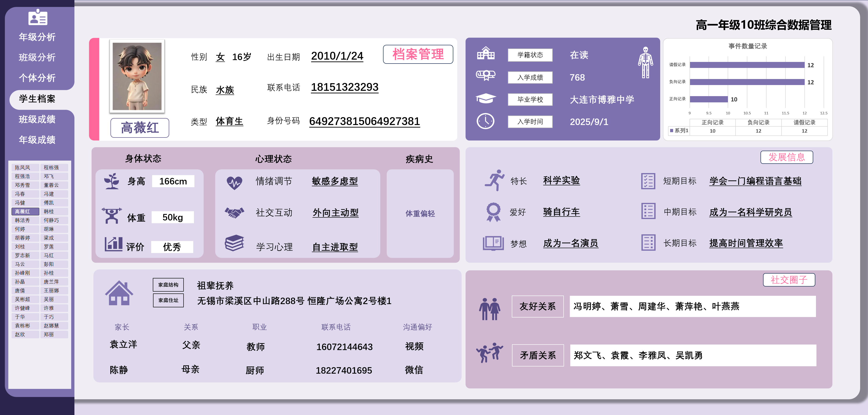The width and height of the screenshot is (868, 415).
Task: Click the house icon in the family section
Action: [120, 294]
